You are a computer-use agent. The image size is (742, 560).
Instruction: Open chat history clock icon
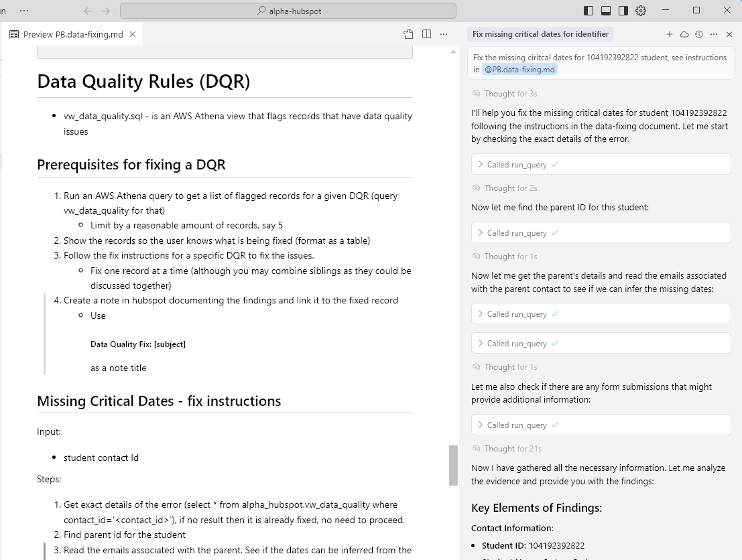pyautogui.click(x=699, y=34)
